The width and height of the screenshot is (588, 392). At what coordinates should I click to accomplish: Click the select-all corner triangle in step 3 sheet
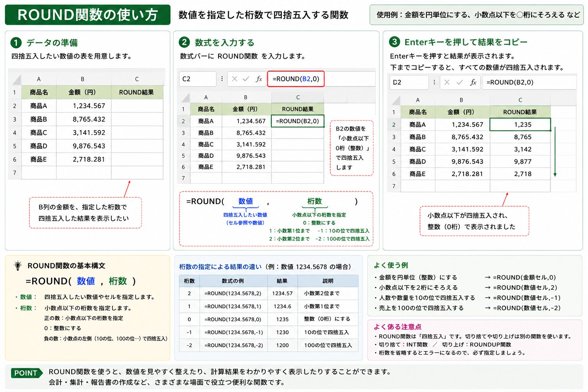tap(395, 100)
